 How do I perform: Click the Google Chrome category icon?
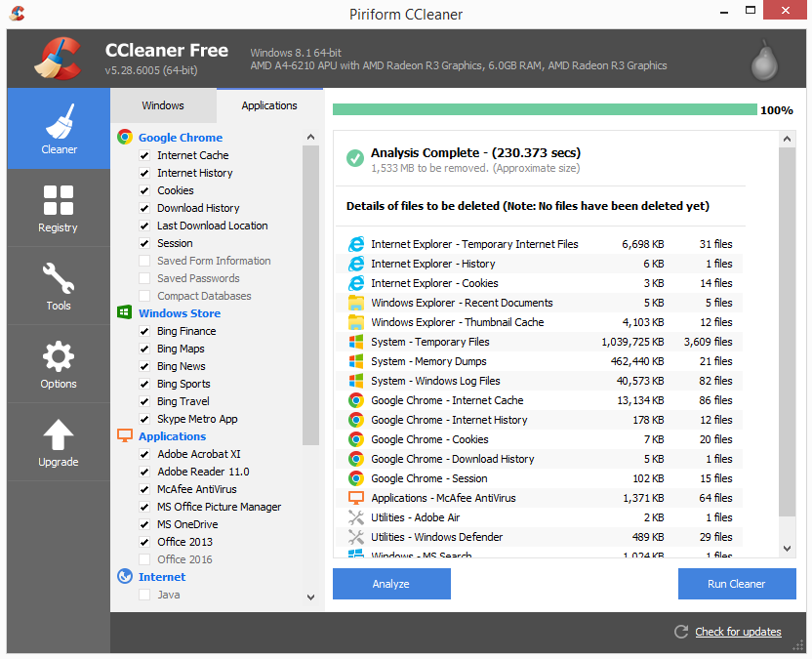125,137
